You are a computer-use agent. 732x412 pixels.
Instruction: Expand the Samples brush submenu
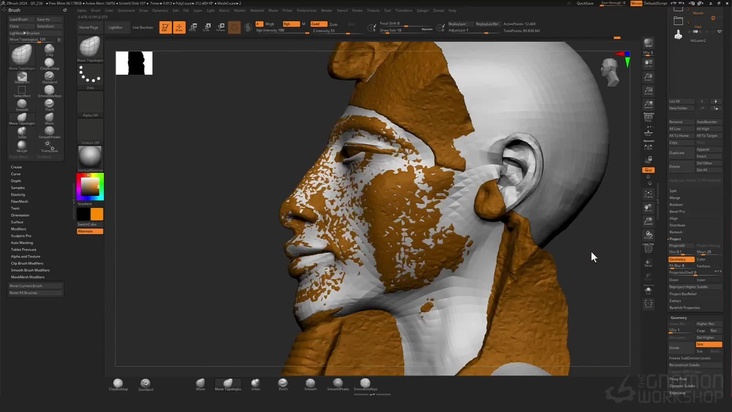tap(18, 188)
